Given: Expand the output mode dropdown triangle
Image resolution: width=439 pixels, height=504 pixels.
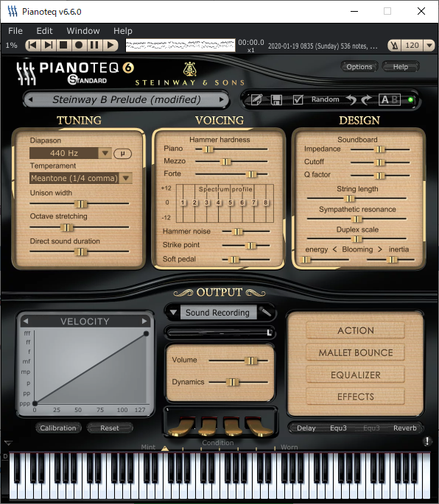Looking at the screenshot, I should pos(173,312).
